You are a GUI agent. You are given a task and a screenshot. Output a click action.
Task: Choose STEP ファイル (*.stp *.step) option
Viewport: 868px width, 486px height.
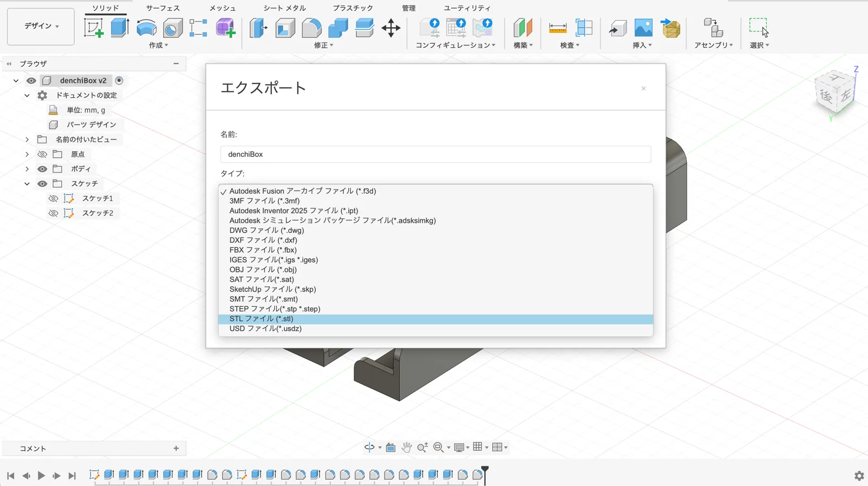(x=436, y=309)
